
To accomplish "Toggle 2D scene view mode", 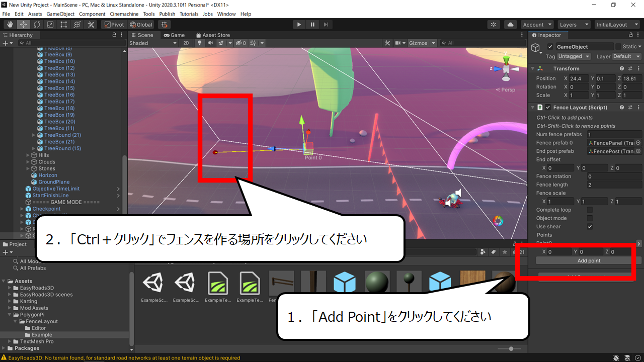I will pos(186,43).
